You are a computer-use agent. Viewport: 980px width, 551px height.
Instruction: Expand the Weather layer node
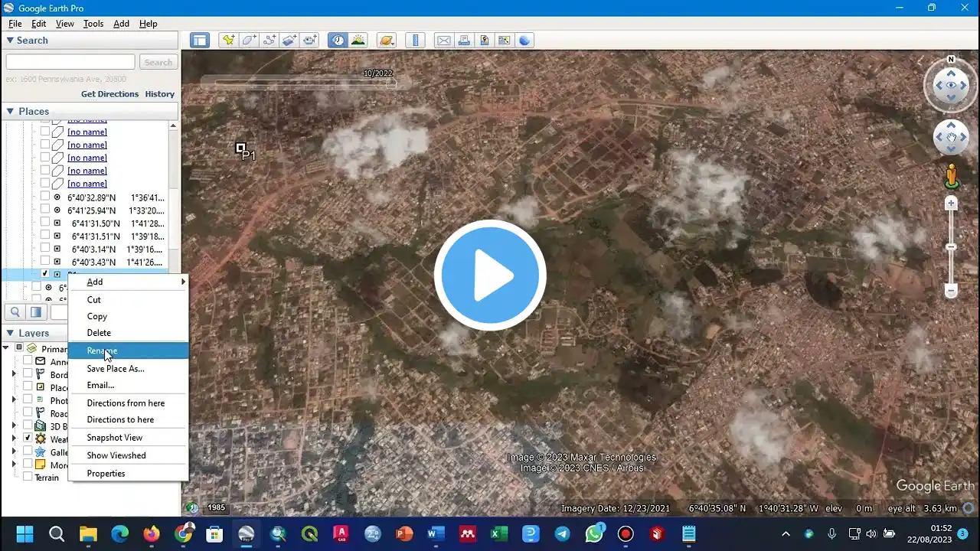[x=14, y=439]
